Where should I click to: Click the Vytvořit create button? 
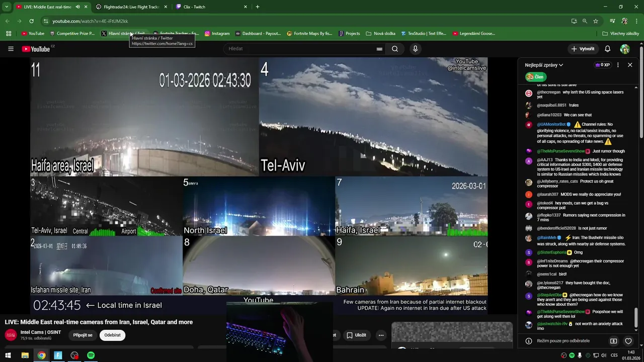click(583, 49)
